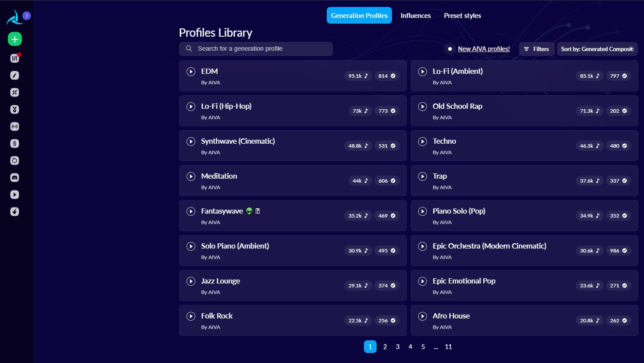This screenshot has height=363, width=644.
Task: Select the Meditation profile title
Action: 219,176
